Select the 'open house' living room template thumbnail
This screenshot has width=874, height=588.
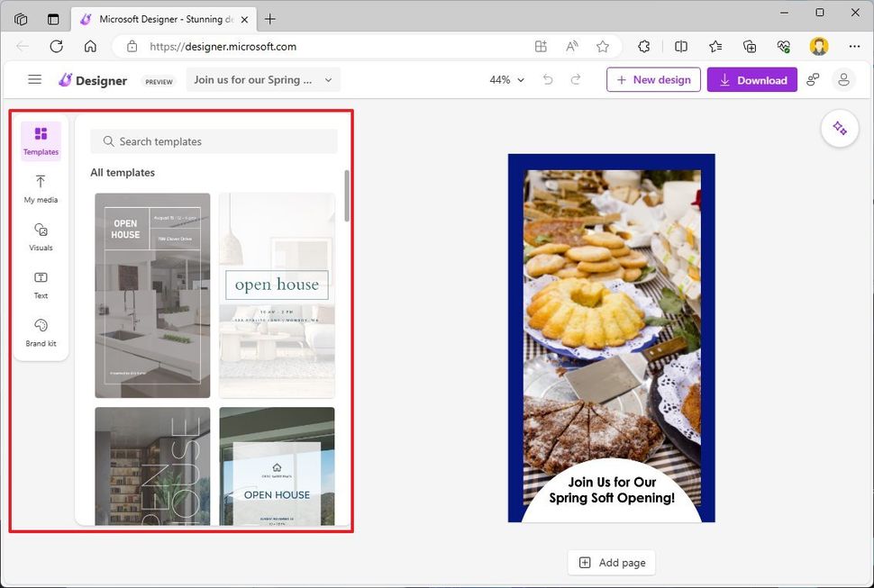276,295
